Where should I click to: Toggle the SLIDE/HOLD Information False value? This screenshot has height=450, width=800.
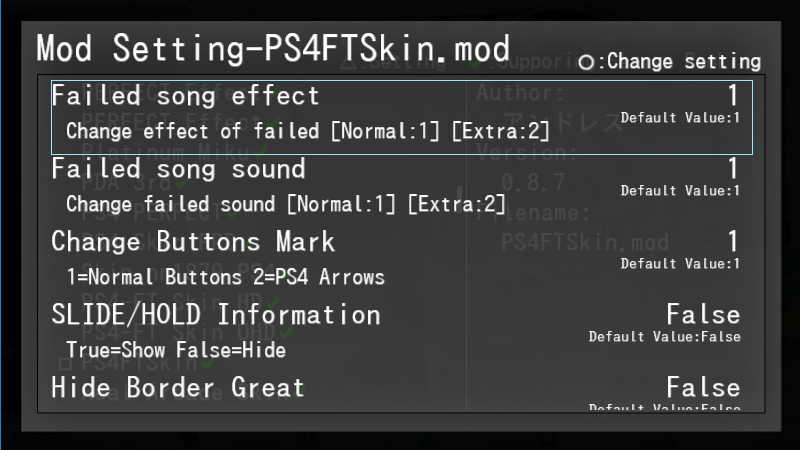(x=703, y=315)
